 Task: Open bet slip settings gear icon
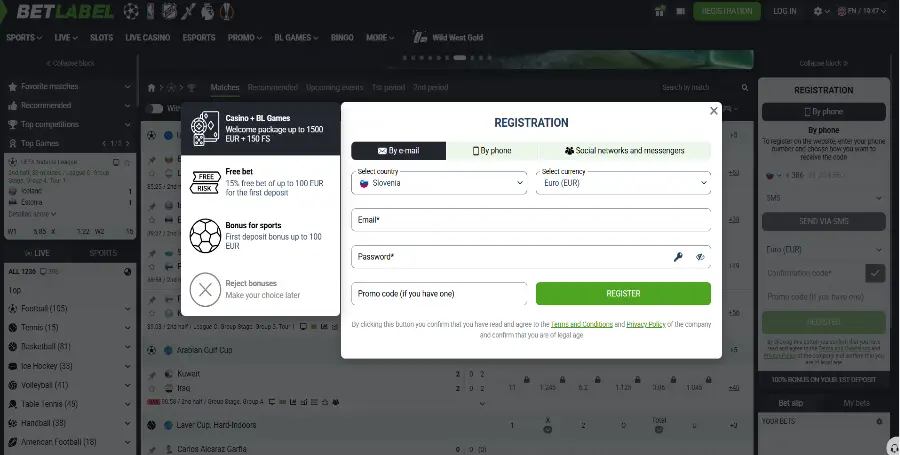[879, 422]
